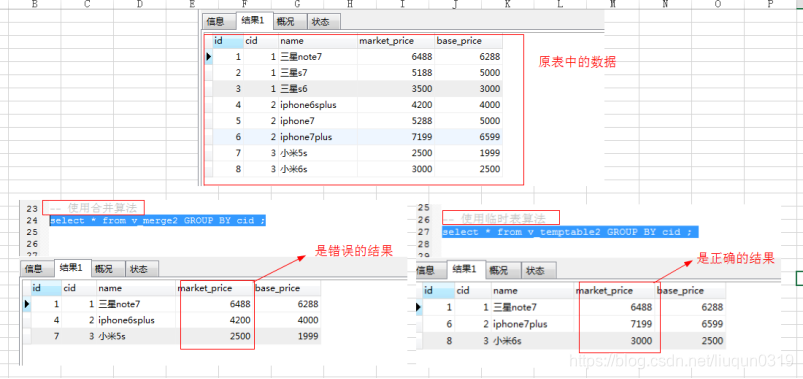Viewport: 803px width, 379px height.
Task: Click the 1999 base price in the v_merge2 result
Action: pyautogui.click(x=287, y=336)
